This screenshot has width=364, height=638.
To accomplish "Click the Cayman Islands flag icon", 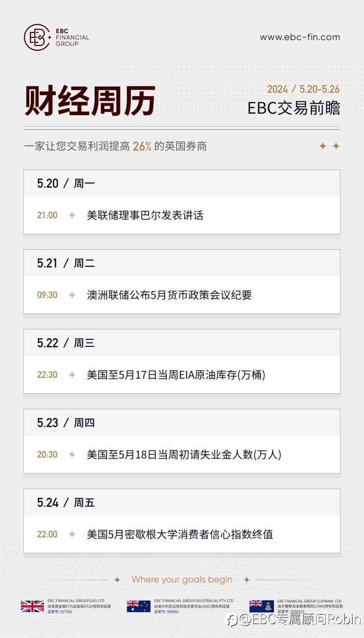I will coord(261,606).
